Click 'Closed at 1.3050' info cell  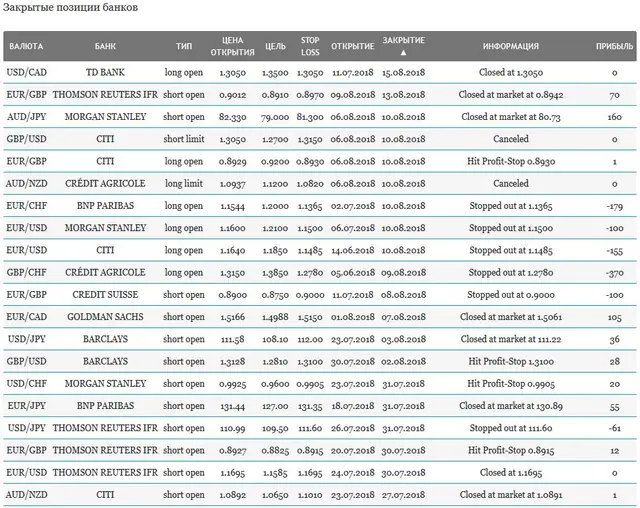[511, 73]
